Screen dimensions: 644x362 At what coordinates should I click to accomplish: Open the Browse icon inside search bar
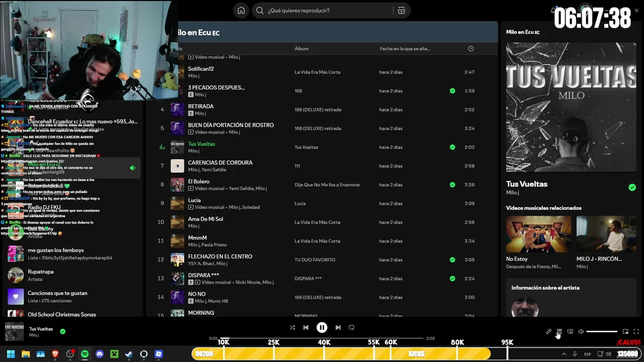(x=401, y=11)
